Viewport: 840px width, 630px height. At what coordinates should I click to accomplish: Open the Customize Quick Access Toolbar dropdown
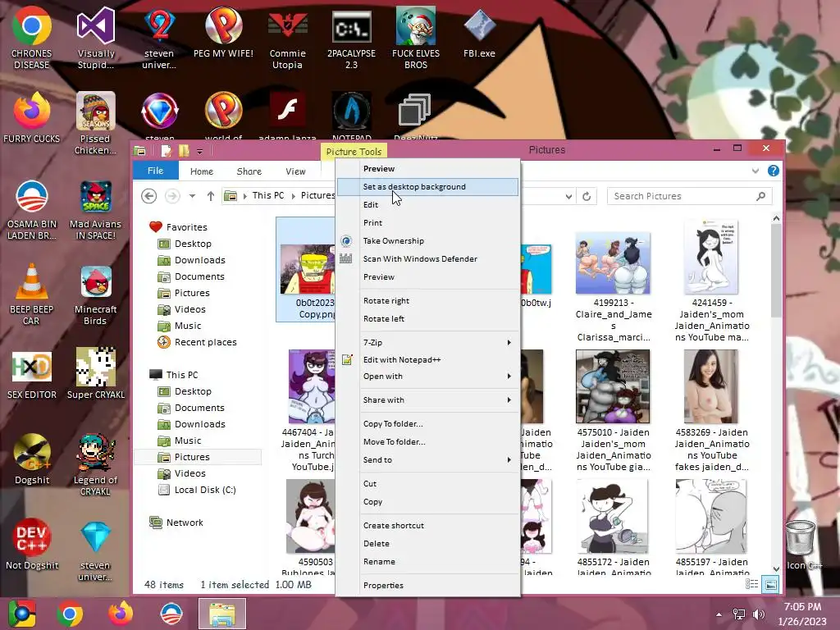point(200,152)
